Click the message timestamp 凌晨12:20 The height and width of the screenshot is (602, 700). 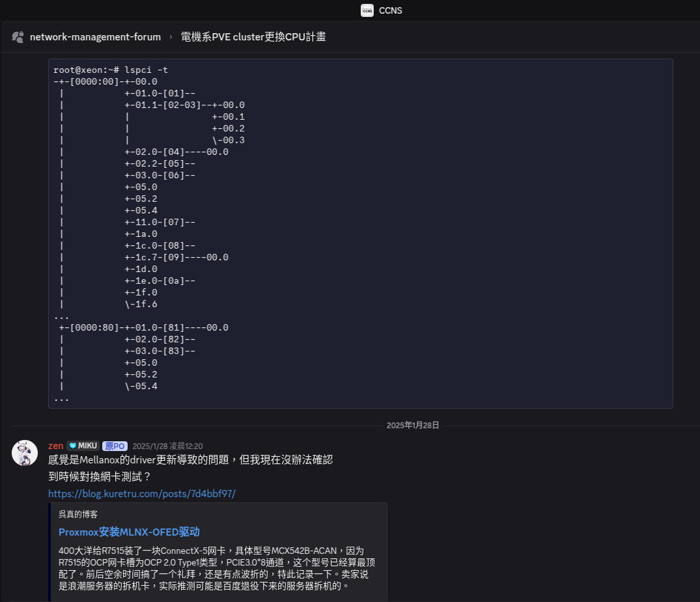tap(167, 446)
